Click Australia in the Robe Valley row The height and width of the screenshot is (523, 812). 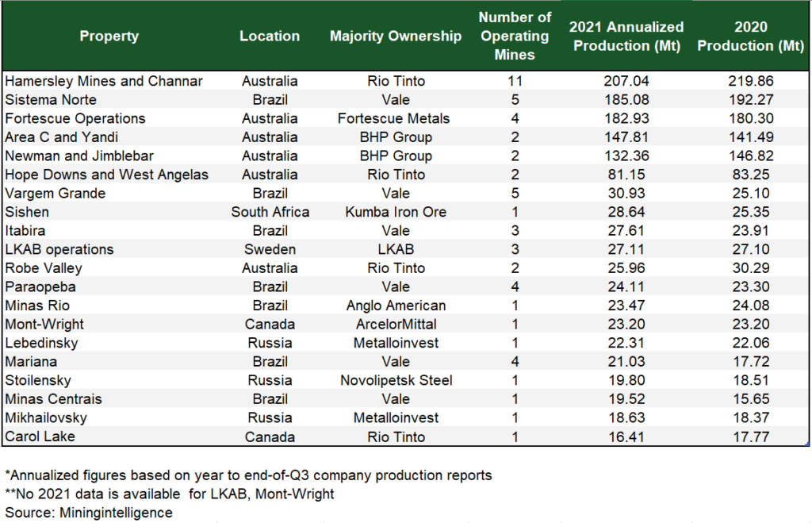pyautogui.click(x=270, y=268)
